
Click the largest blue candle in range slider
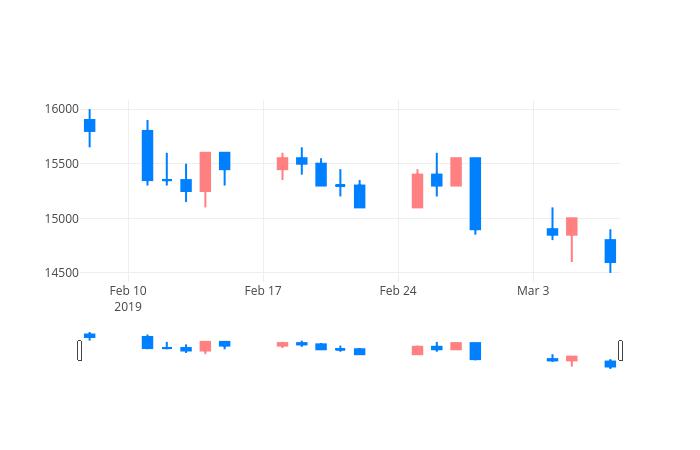point(475,351)
